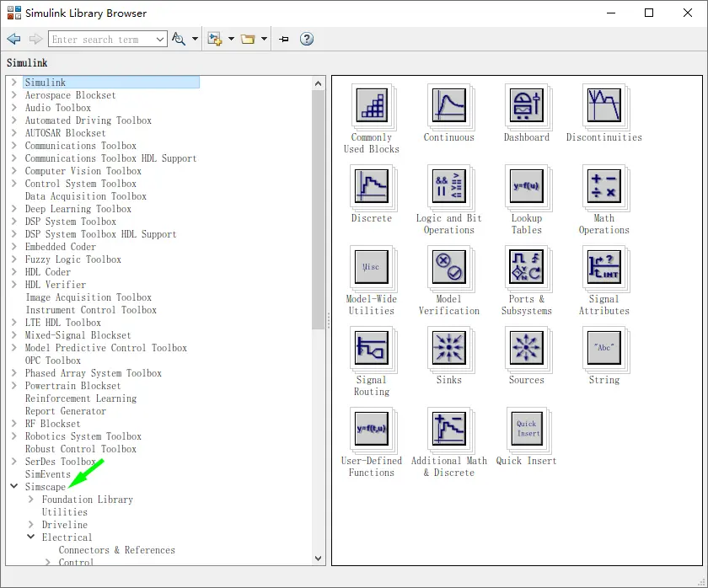This screenshot has height=588, width=708.
Task: Open the new model dropdown arrow
Action: [x=231, y=40]
